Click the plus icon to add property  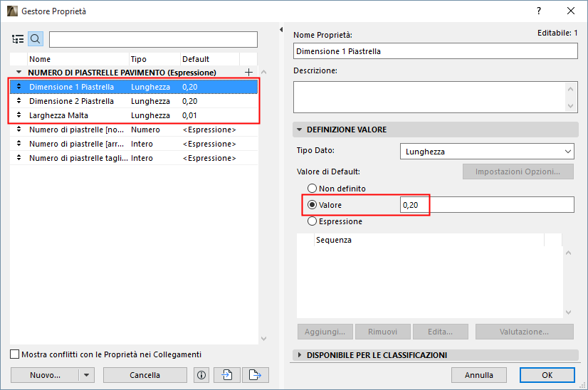[x=248, y=72]
